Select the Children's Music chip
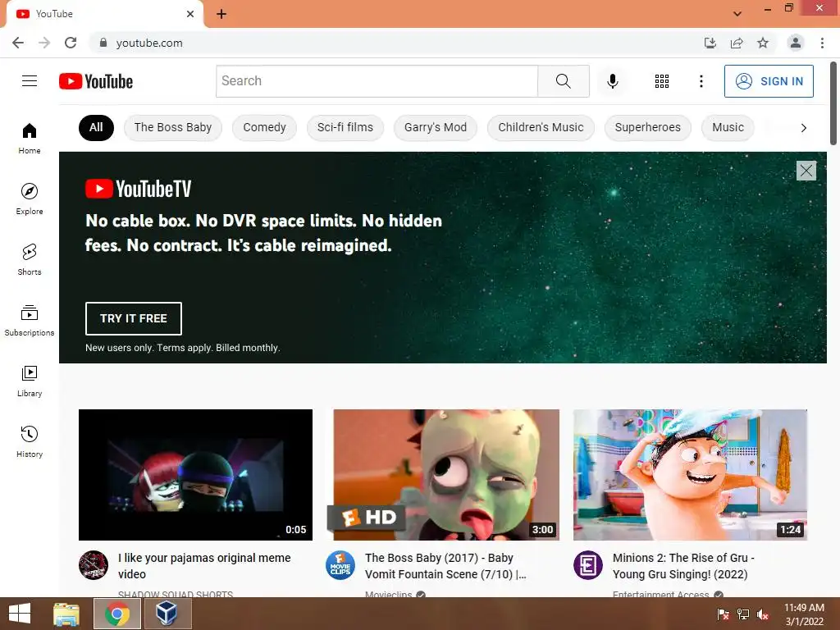The image size is (840, 630). (541, 127)
